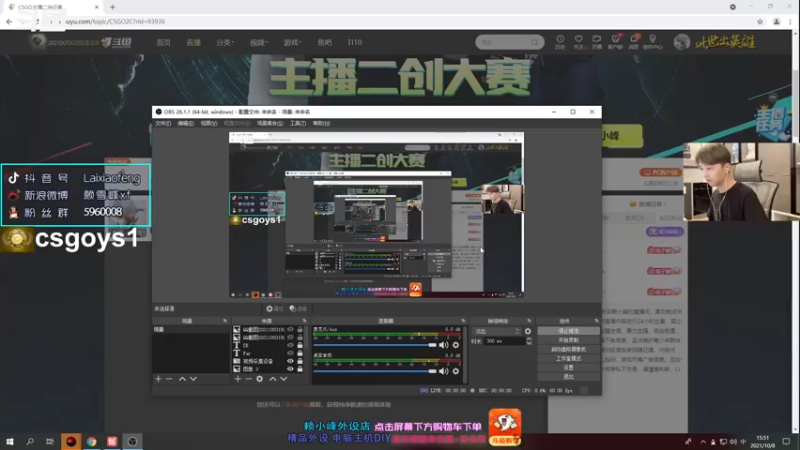Click the 工作室模式 (Studio Mode) button
800x450 pixels.
click(x=568, y=359)
